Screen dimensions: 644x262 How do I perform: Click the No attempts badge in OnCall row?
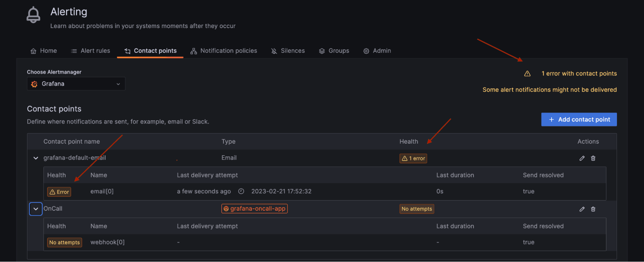pos(417,209)
